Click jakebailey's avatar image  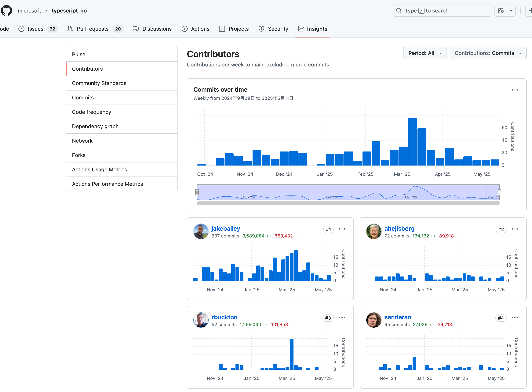(201, 231)
